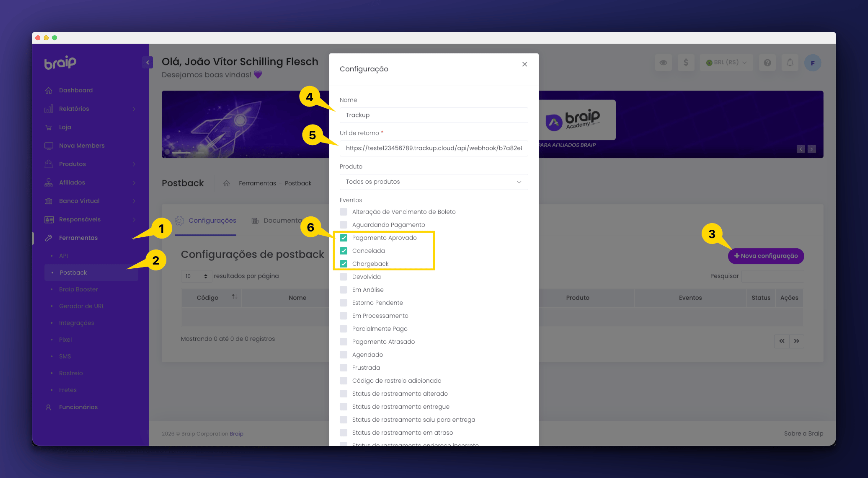This screenshot has width=868, height=478.
Task: Open the BRL (R$) currency dropdown
Action: tap(726, 63)
